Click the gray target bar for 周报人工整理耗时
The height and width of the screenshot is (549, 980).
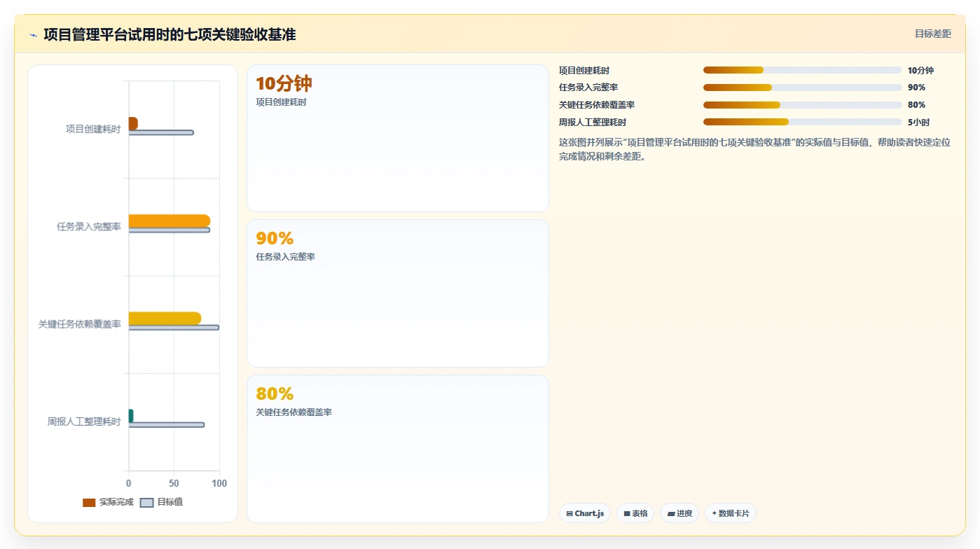(167, 424)
